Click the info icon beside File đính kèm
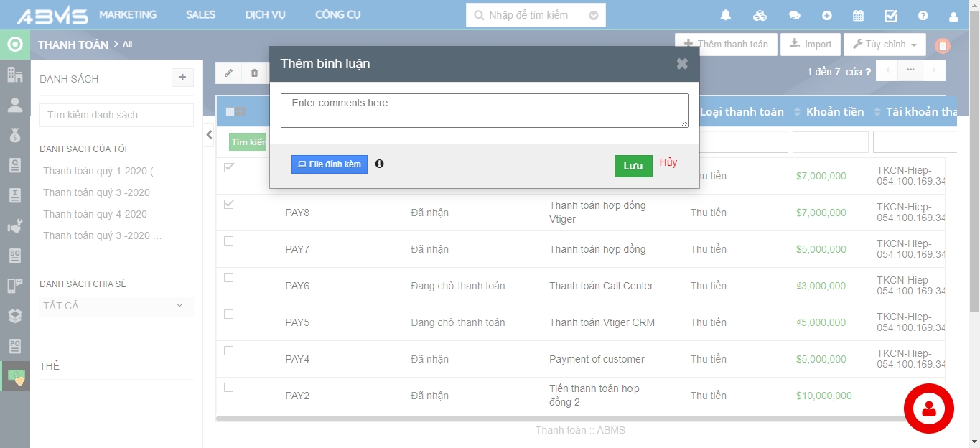The height and width of the screenshot is (448, 980). (x=379, y=164)
